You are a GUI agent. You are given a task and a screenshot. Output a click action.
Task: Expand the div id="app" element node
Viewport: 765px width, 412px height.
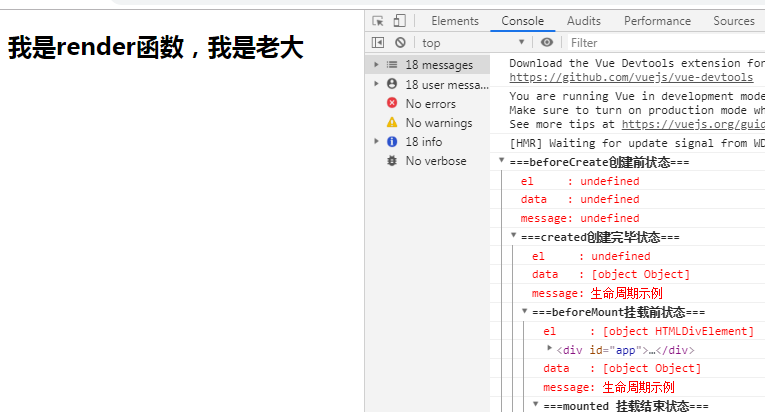coord(549,348)
